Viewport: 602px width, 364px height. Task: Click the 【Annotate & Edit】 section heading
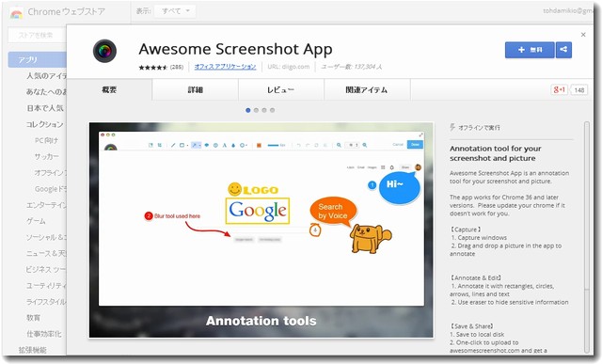(476, 277)
